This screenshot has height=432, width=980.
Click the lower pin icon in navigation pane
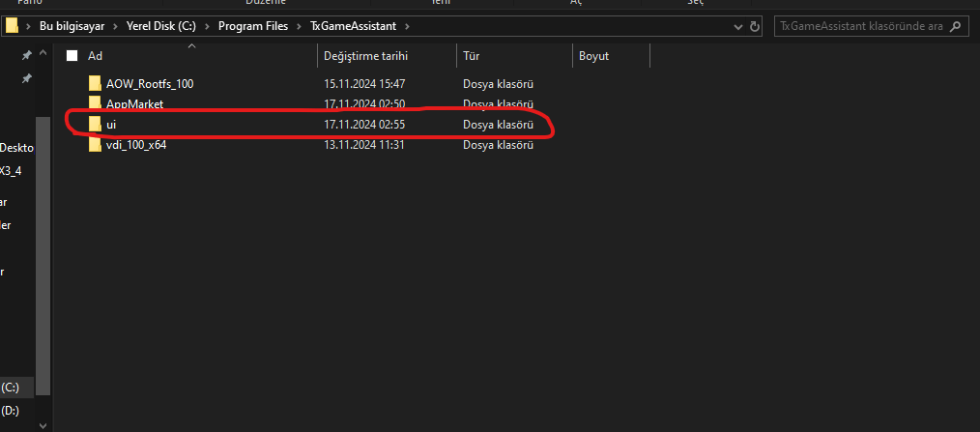(x=26, y=78)
